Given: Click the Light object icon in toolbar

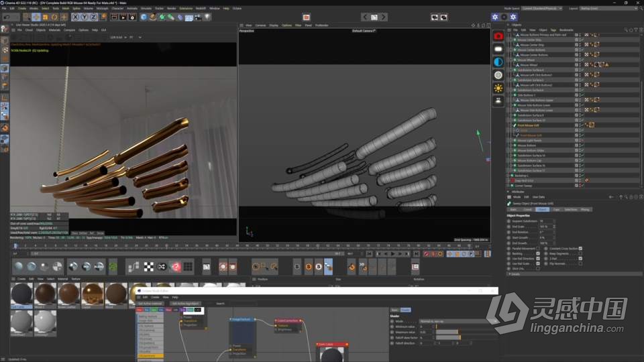Looking at the screenshot, I should click(207, 17).
